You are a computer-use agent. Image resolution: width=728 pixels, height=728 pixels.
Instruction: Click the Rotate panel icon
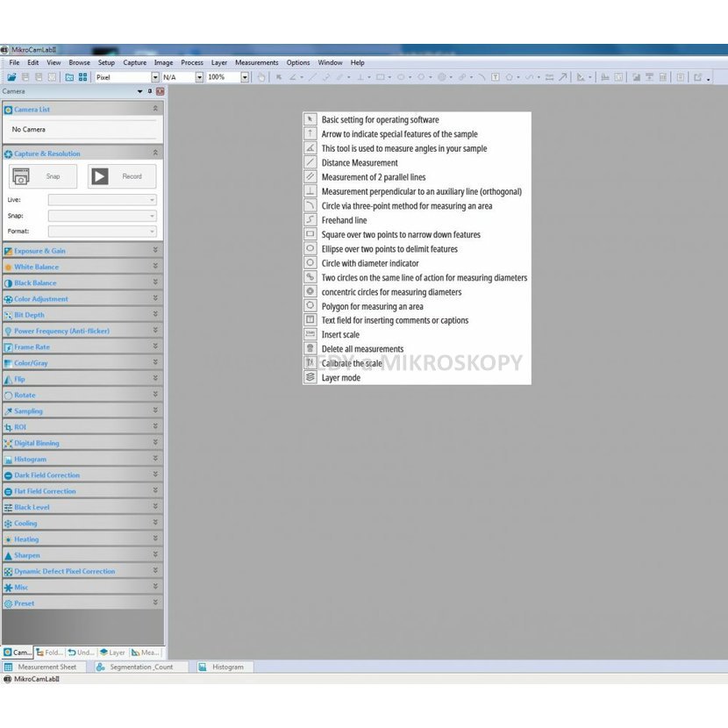point(8,395)
